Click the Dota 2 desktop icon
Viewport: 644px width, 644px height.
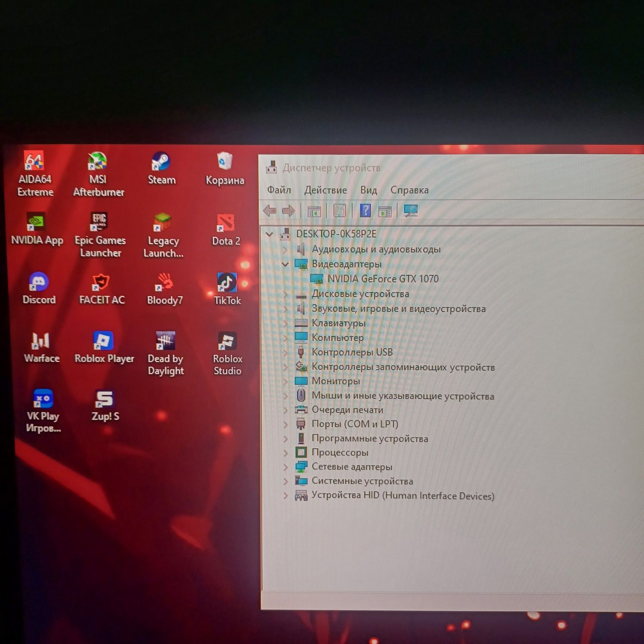(226, 229)
